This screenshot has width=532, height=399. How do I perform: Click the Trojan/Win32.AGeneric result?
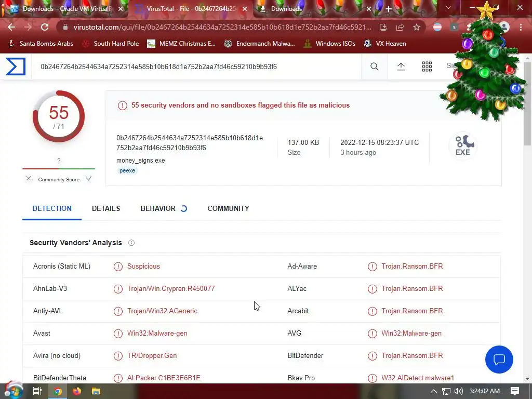[x=162, y=311]
